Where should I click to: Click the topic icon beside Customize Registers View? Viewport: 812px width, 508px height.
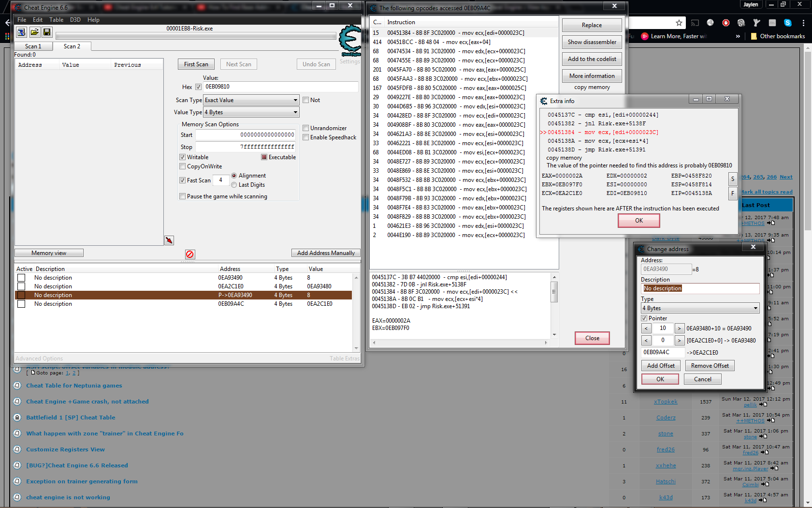[x=17, y=449]
